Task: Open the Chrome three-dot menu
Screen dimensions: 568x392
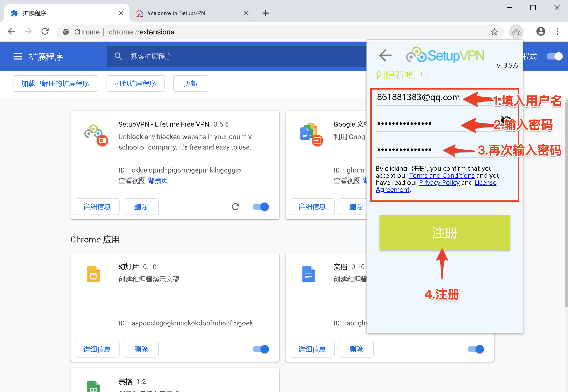Action: click(x=557, y=32)
